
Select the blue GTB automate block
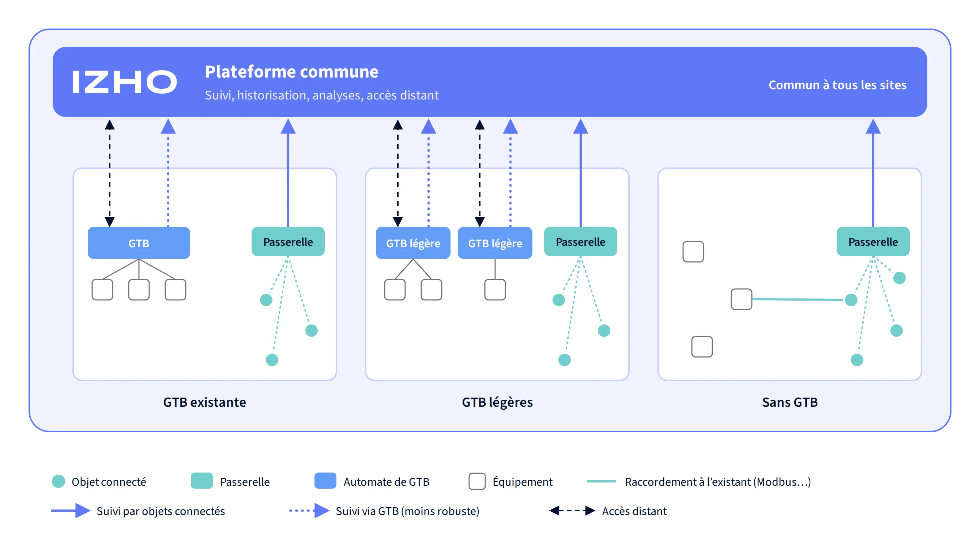139,243
